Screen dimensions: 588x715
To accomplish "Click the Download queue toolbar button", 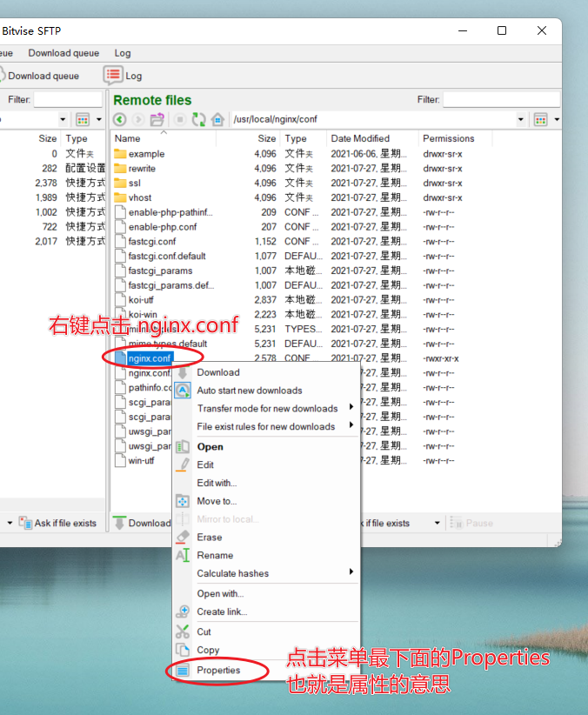I will (x=39, y=76).
